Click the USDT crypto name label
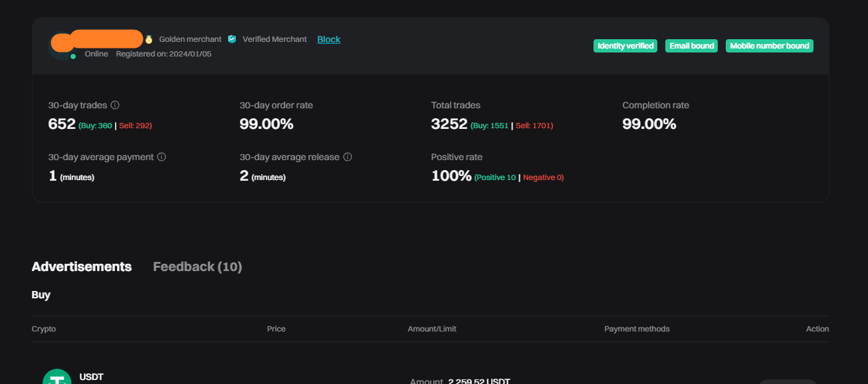The image size is (868, 384). [x=91, y=377]
